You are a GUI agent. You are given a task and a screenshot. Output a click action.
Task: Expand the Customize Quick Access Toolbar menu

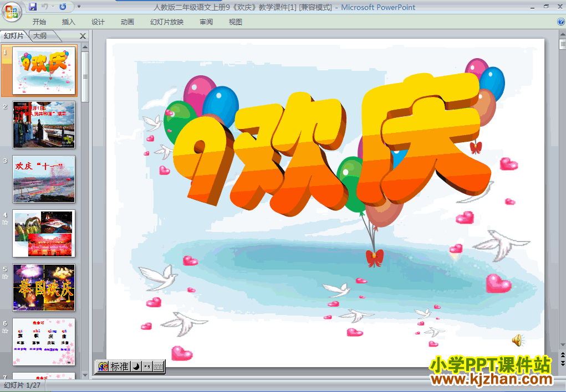[x=79, y=7]
